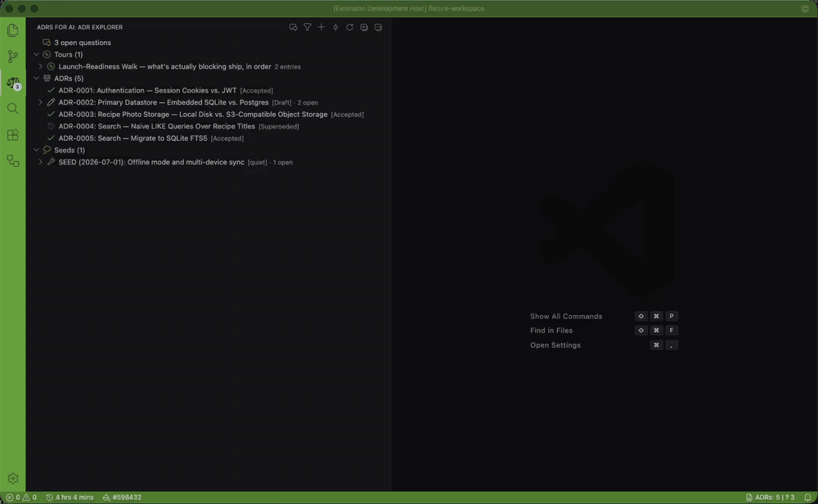Click the ADRs (5) label
The image size is (818, 504).
[69, 79]
